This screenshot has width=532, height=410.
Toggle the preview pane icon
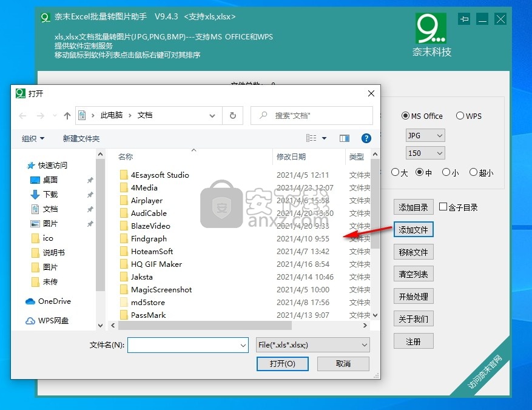click(345, 138)
